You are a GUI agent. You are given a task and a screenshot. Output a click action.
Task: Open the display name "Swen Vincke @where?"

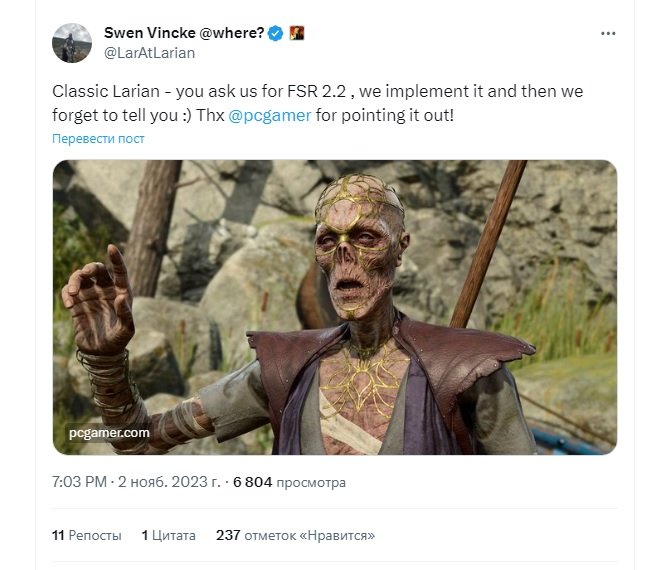(x=184, y=33)
